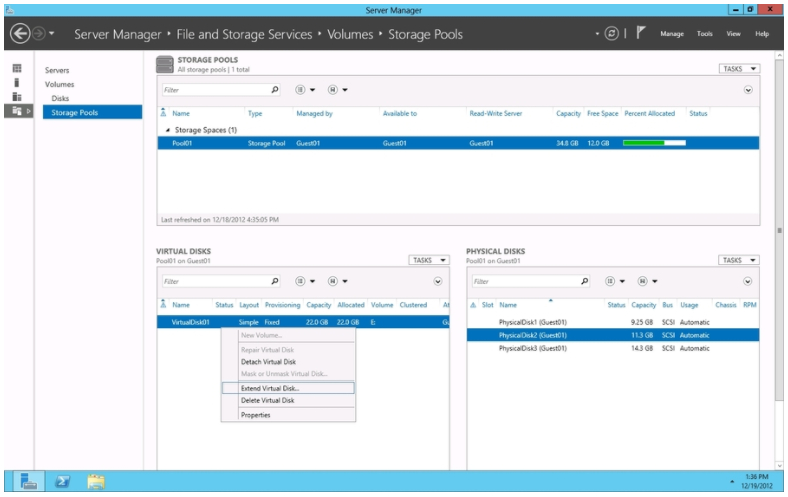
Task: Click the Pool01 percent allocated bar
Action: pos(654,143)
